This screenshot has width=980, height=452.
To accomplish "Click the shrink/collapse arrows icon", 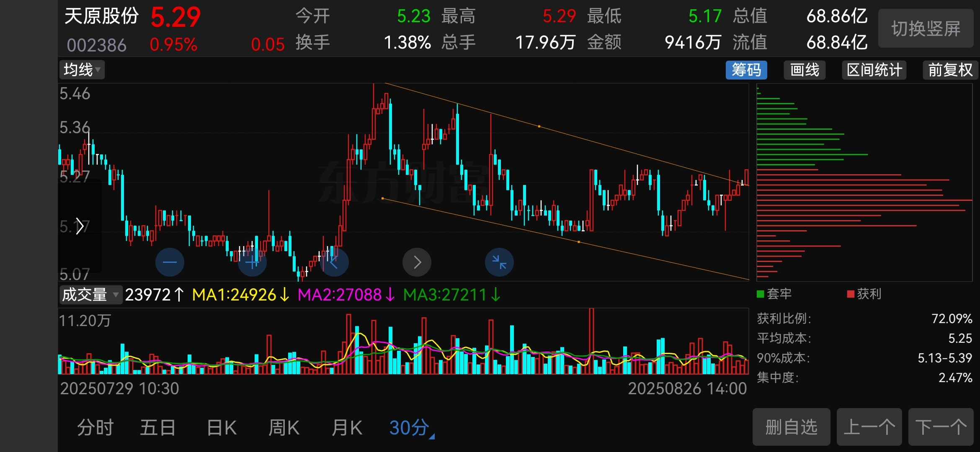I will [x=499, y=262].
